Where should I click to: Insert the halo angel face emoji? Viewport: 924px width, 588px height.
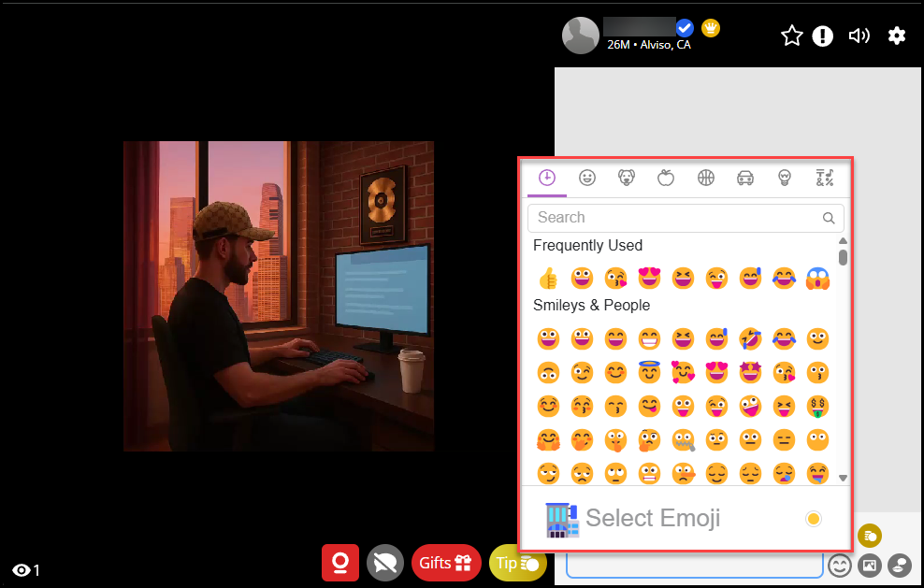(649, 372)
